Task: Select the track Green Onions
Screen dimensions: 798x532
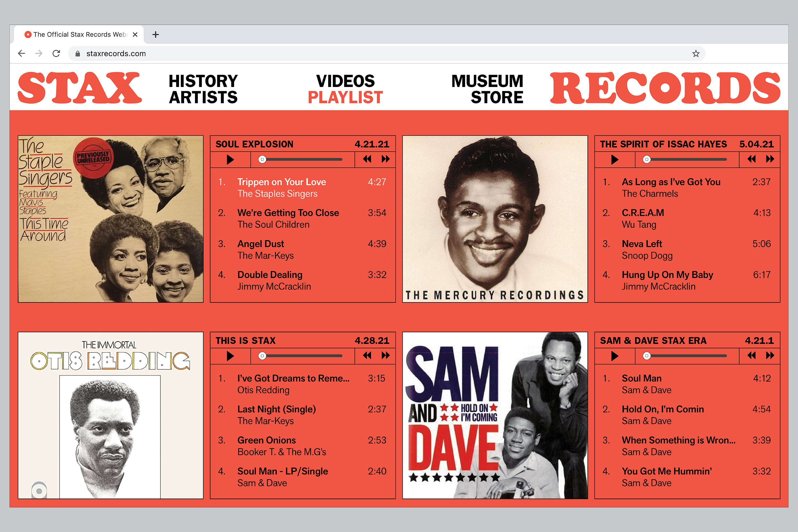Action: click(x=266, y=440)
